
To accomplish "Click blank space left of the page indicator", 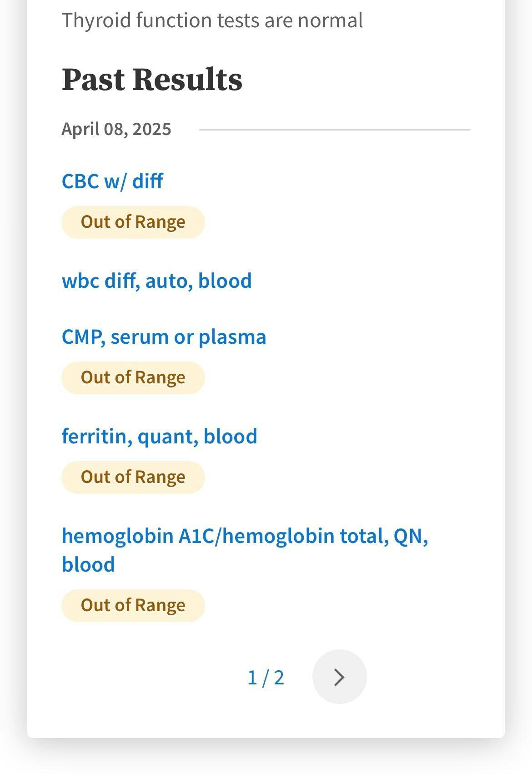I will 150,678.
